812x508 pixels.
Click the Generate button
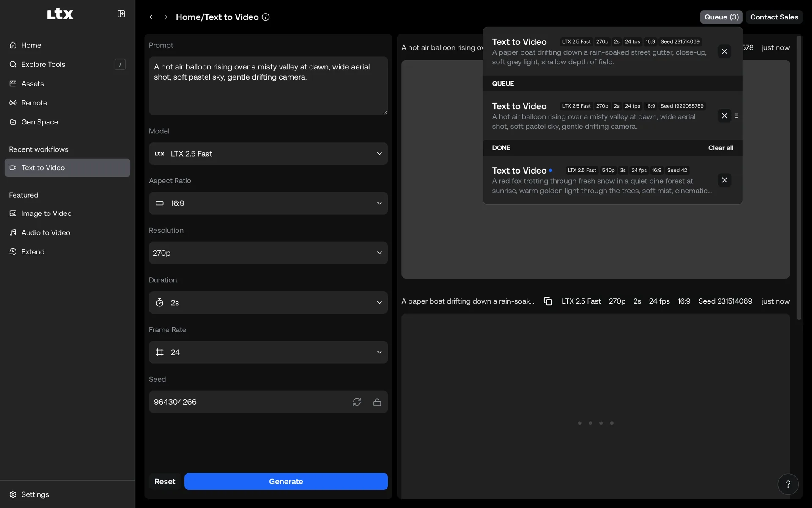point(286,481)
